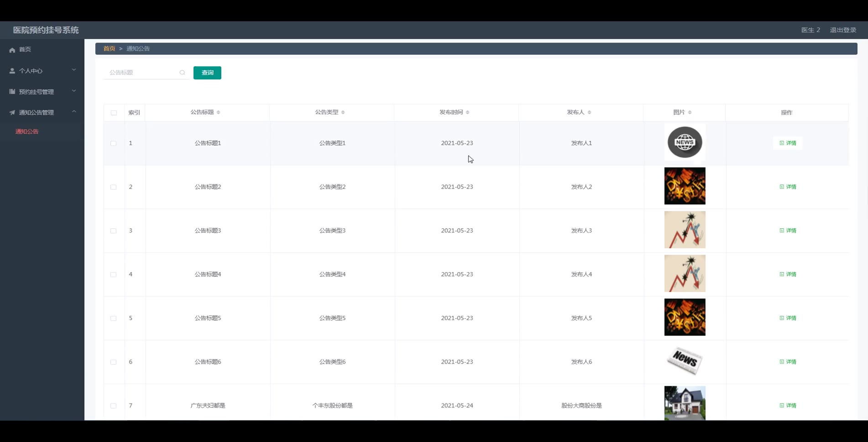This screenshot has width=868, height=442.
Task: Open the newspaper image in row 6
Action: [685, 361]
